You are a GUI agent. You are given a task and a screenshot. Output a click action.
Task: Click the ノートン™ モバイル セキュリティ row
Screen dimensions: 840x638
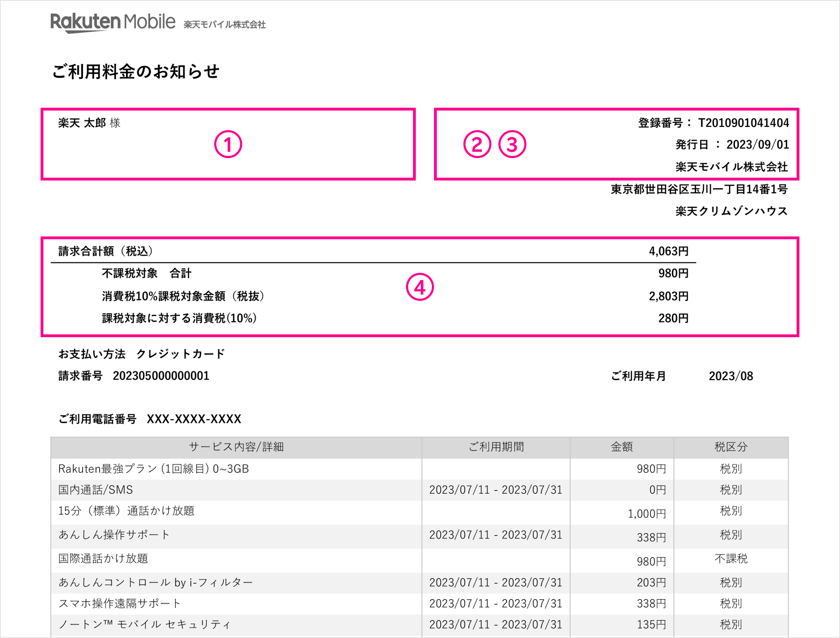tap(419, 625)
